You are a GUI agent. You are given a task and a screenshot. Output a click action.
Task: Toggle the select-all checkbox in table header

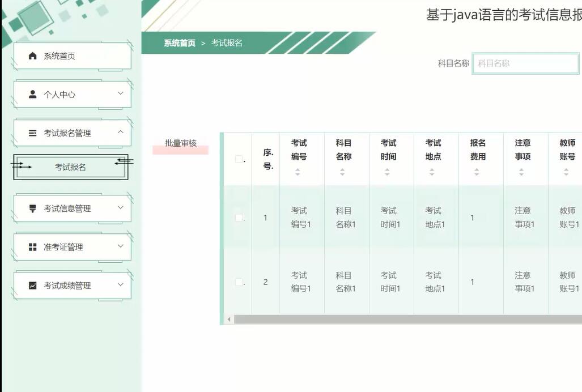pyautogui.click(x=239, y=158)
